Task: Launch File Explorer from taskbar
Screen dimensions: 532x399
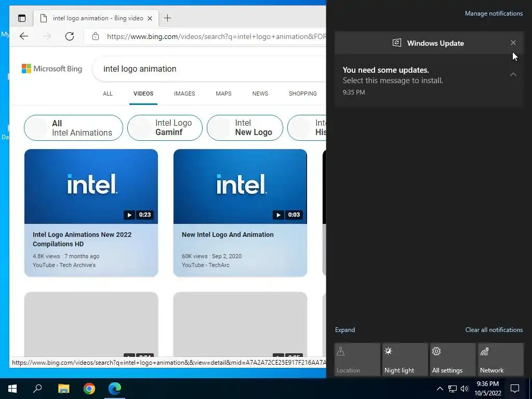Action: (x=63, y=389)
